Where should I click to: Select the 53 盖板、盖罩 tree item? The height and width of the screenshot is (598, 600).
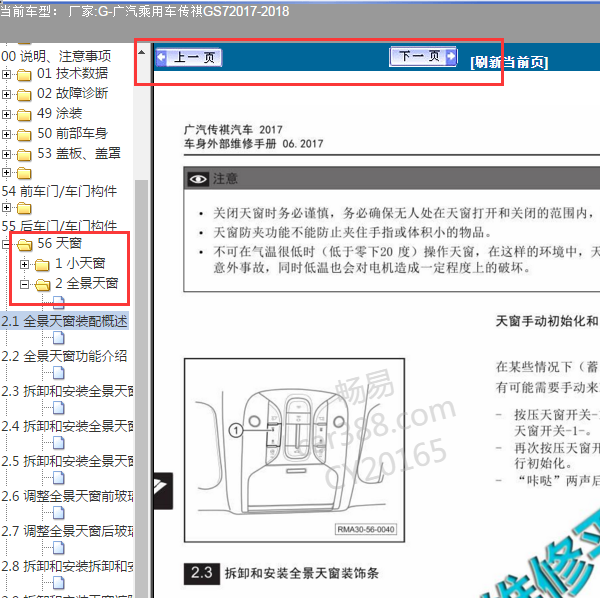tap(79, 153)
